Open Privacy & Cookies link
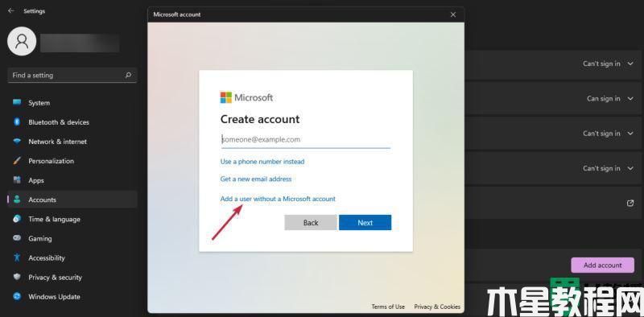Image resolution: width=644 pixels, height=317 pixels. pyautogui.click(x=437, y=307)
